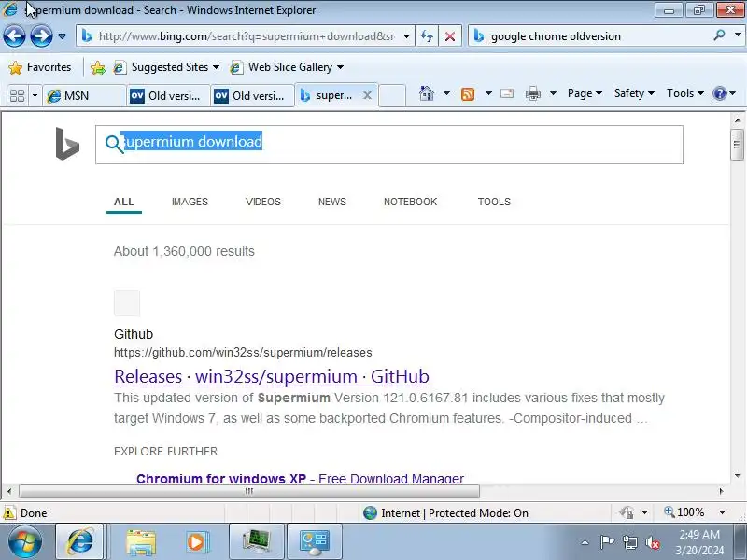747x560 pixels.
Task: Open recent pages dropdown beside Forward
Action: 62,36
